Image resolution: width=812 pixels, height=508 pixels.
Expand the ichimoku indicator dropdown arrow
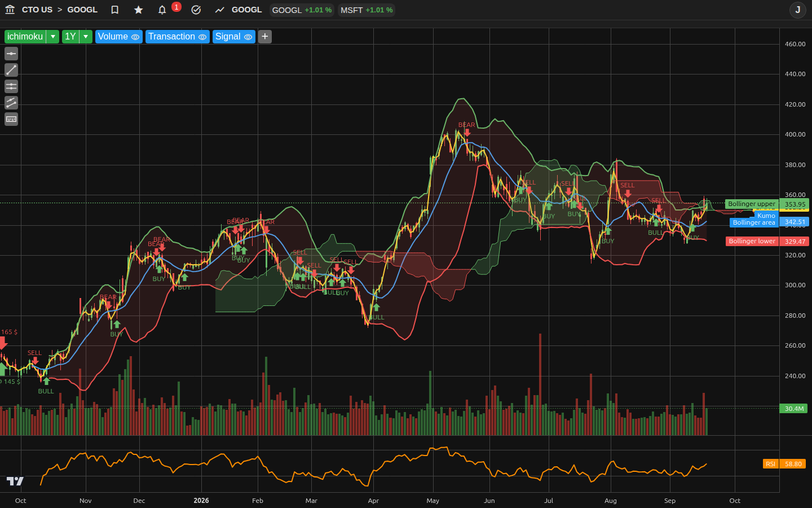pos(53,37)
